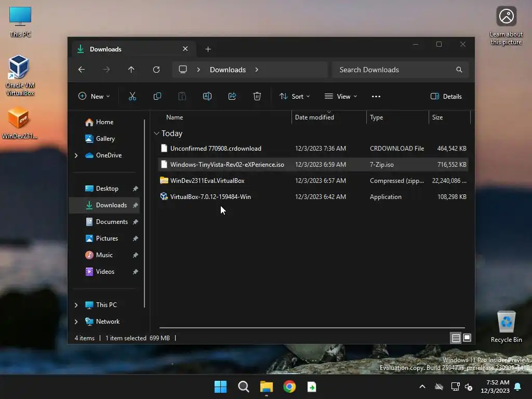Unpin Videos from Quick access
Screen dimensions: 532x399
point(136,272)
